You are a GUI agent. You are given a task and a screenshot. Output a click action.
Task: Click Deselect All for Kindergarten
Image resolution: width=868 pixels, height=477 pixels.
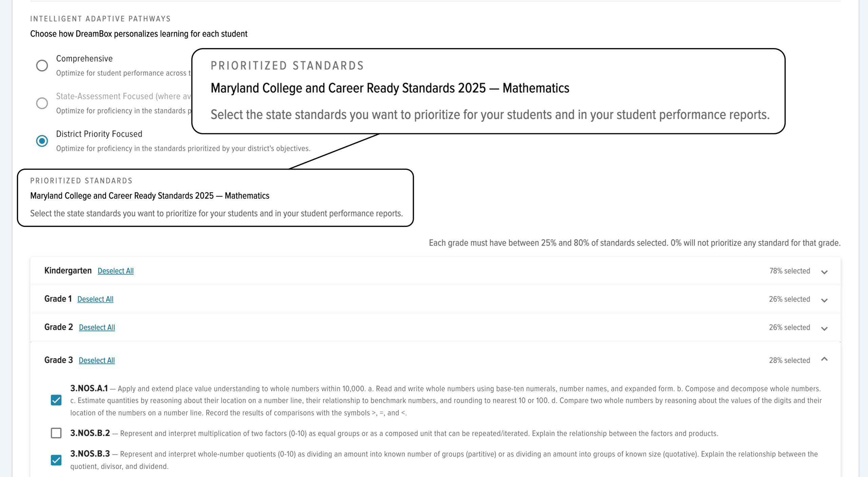tap(116, 271)
